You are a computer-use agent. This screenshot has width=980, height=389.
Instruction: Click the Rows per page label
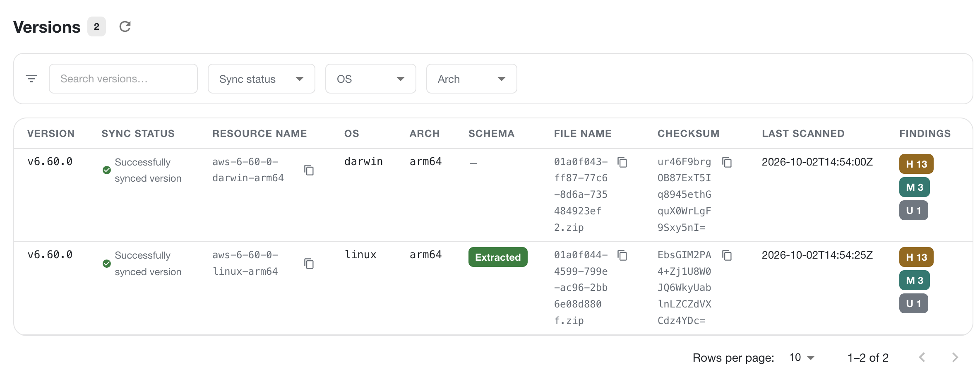733,358
